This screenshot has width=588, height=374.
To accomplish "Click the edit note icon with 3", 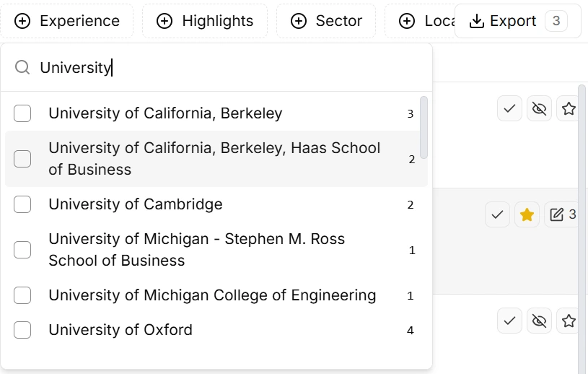I will point(562,214).
